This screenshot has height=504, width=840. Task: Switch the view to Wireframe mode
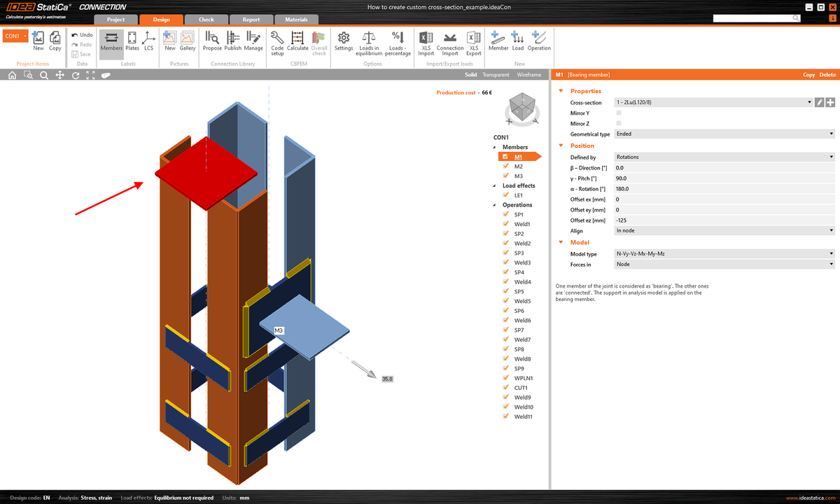pyautogui.click(x=528, y=74)
